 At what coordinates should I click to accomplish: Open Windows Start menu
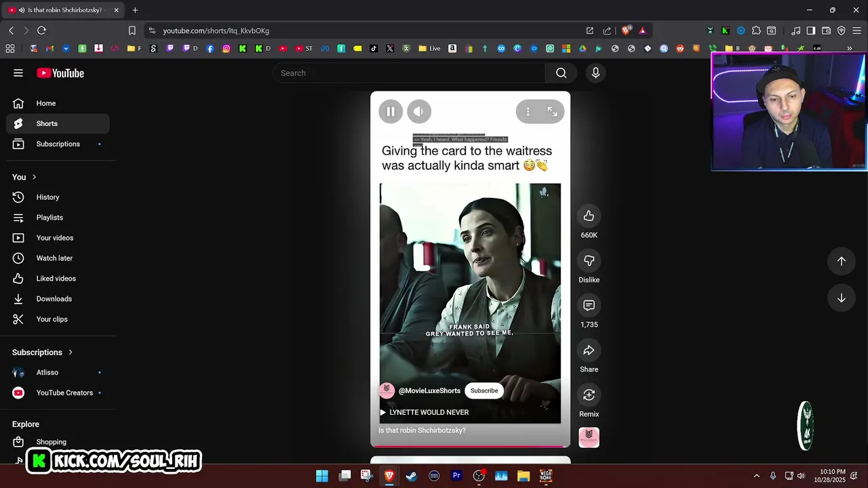pos(322,476)
